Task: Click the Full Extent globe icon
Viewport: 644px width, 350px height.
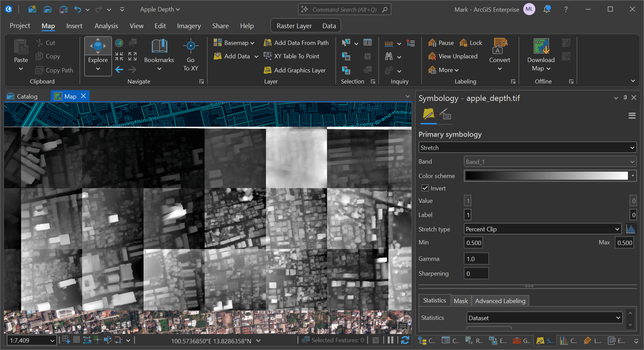Action: [119, 43]
